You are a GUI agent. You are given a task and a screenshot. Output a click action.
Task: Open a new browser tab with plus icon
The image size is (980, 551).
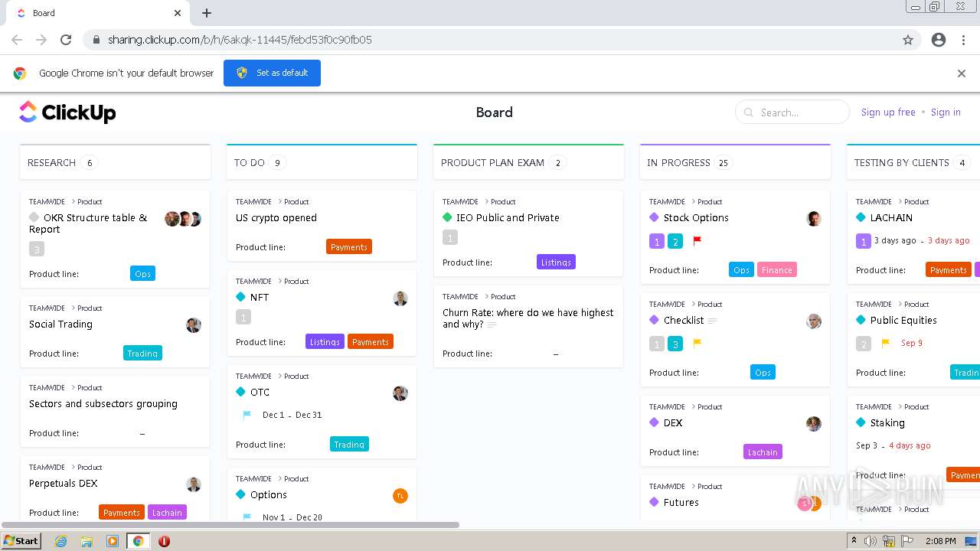207,13
